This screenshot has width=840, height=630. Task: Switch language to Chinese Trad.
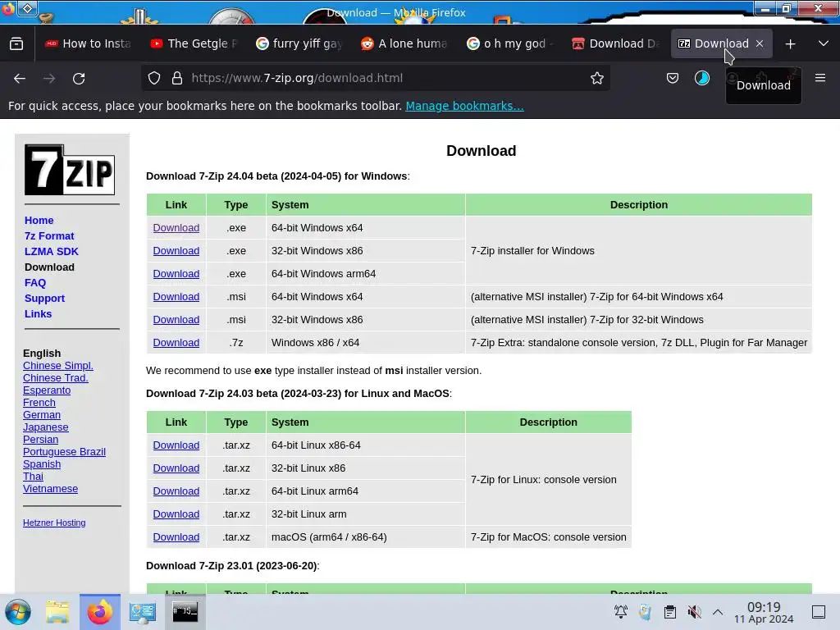coord(56,377)
